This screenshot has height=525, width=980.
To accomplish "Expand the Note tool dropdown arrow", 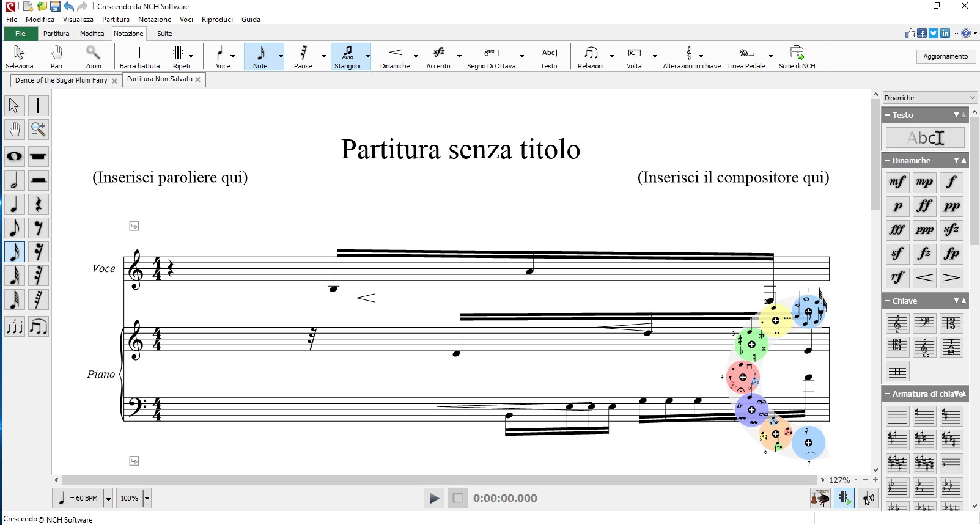I will 281,56.
